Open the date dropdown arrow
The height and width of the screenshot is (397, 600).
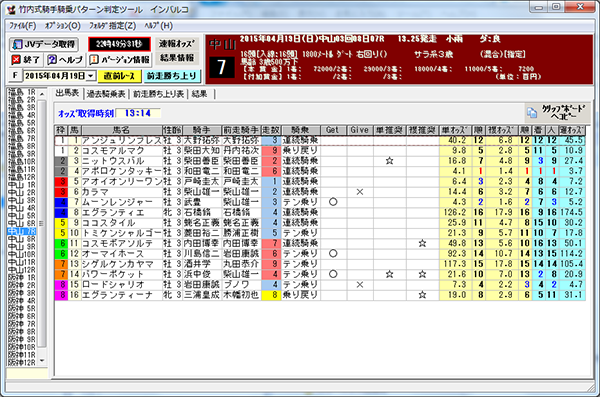91,76
